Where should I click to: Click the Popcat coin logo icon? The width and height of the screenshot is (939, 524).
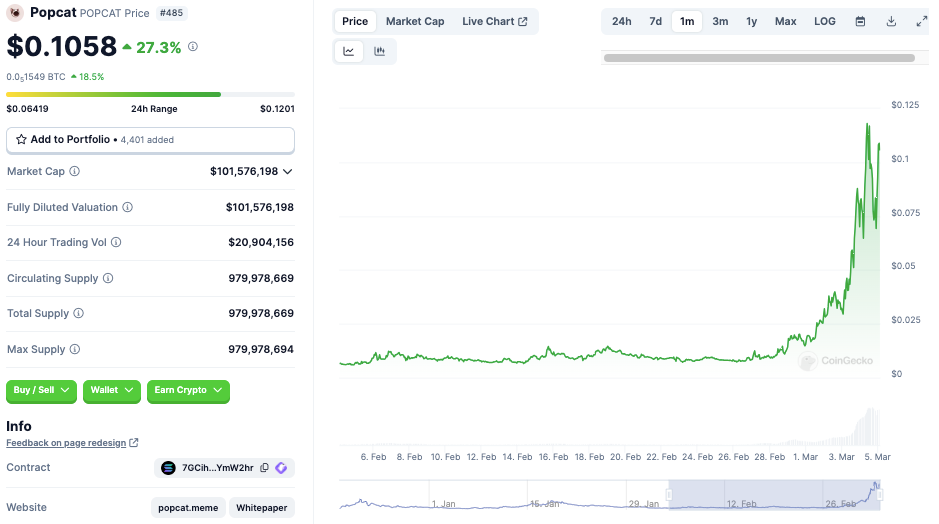[x=15, y=13]
